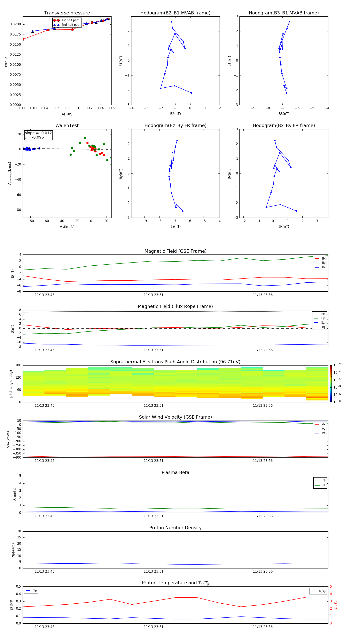Click the By' entry in Flux Rope legend
The image size is (351, 644).
[x=320, y=318]
